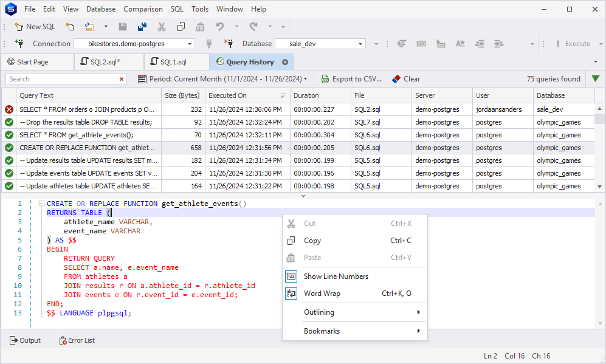Click the green filter triangle icon

click(596, 79)
